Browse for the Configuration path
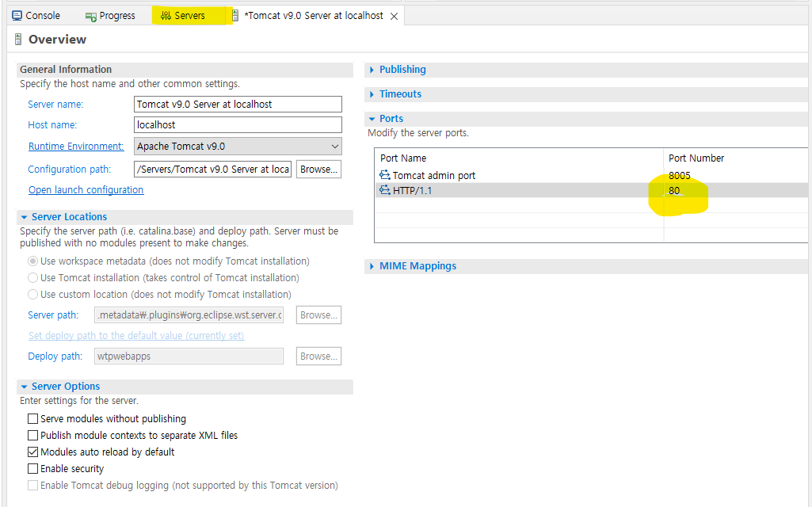This screenshot has height=507, width=812. (318, 170)
